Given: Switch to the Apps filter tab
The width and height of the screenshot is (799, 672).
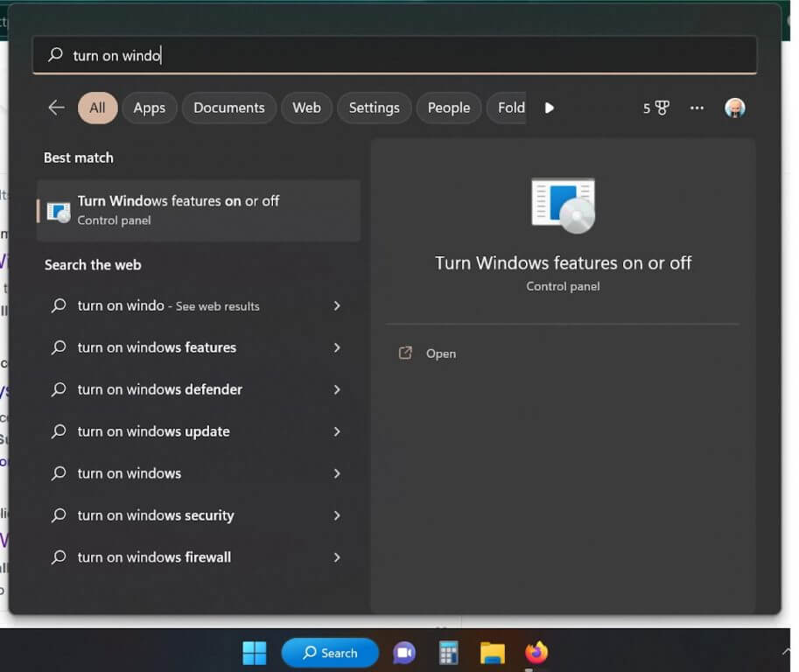Looking at the screenshot, I should point(150,108).
